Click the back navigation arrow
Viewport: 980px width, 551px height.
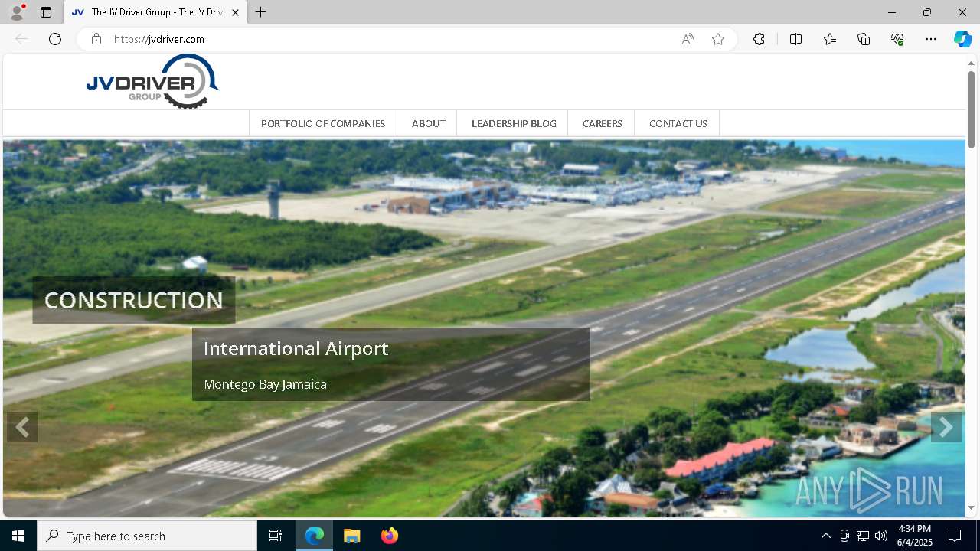[21, 39]
